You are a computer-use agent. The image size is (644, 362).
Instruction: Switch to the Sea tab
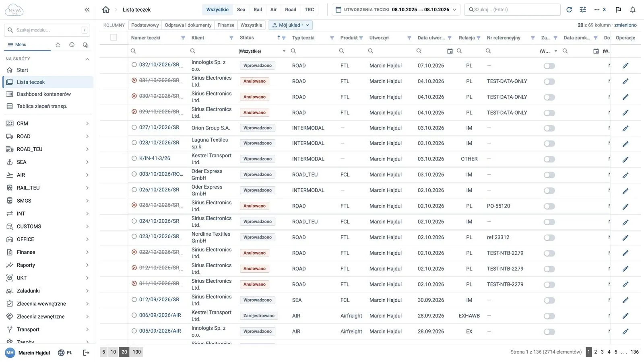[241, 10]
